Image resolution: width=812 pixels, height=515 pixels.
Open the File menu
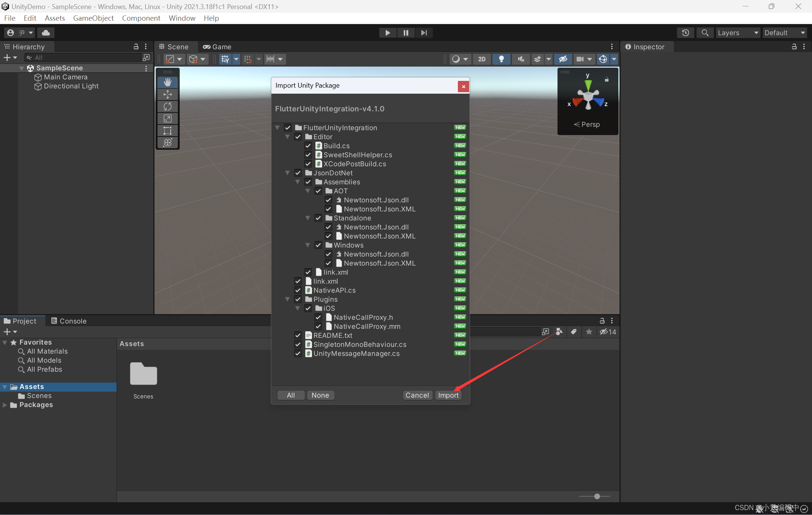click(10, 18)
